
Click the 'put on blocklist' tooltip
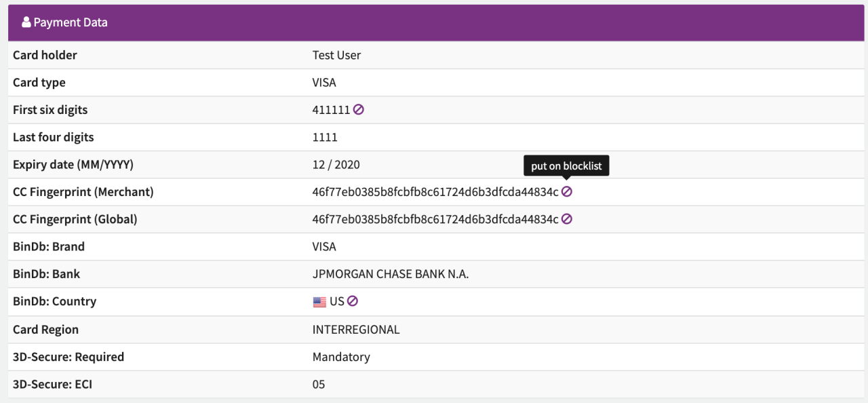click(566, 166)
